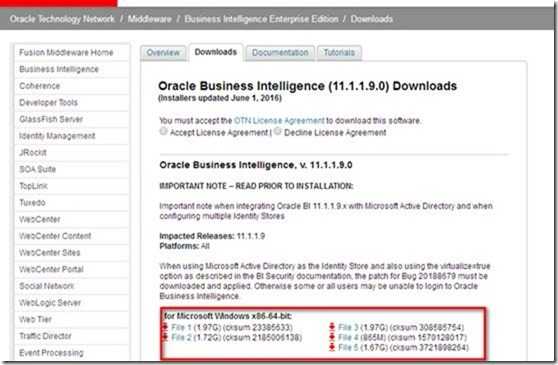Click the for Microsoft Windows x86-64-bit label
Image resolution: width=558 pixels, height=365 pixels.
228,316
